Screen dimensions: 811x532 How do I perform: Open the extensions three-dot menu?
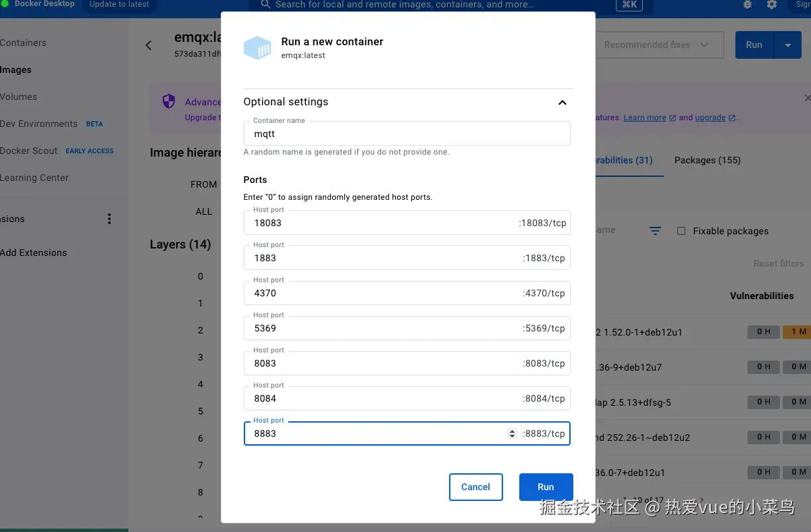point(109,219)
